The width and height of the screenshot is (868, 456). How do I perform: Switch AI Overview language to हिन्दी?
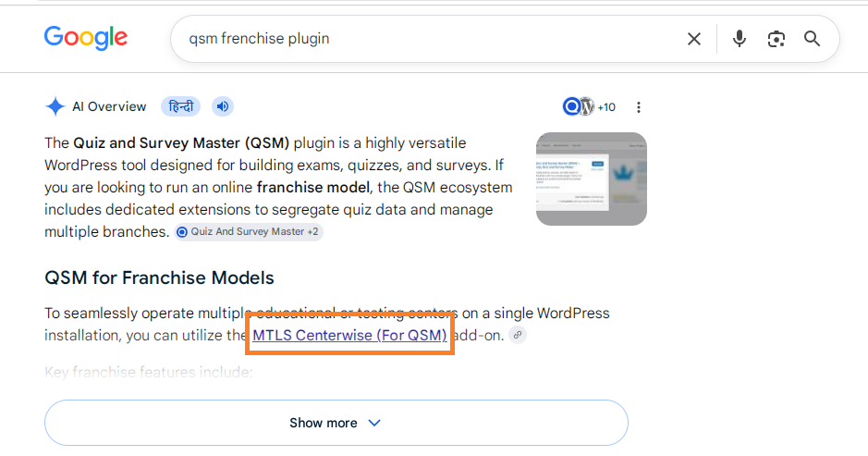[x=180, y=106]
